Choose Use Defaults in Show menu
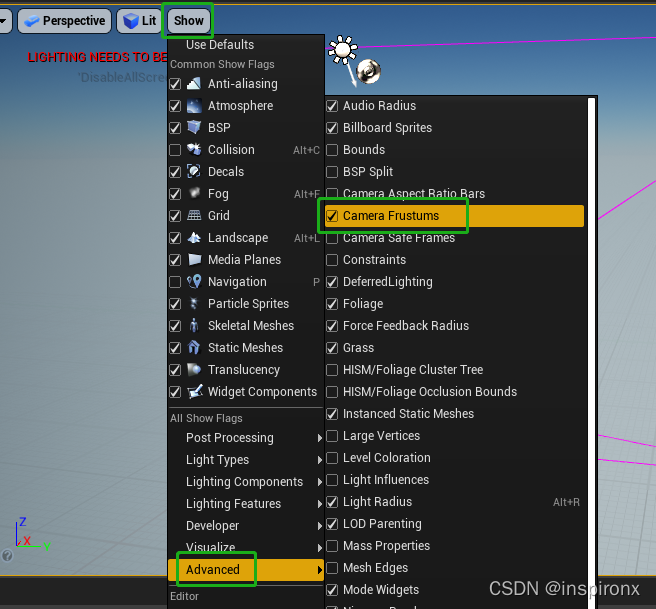This screenshot has width=656, height=609. click(246, 45)
